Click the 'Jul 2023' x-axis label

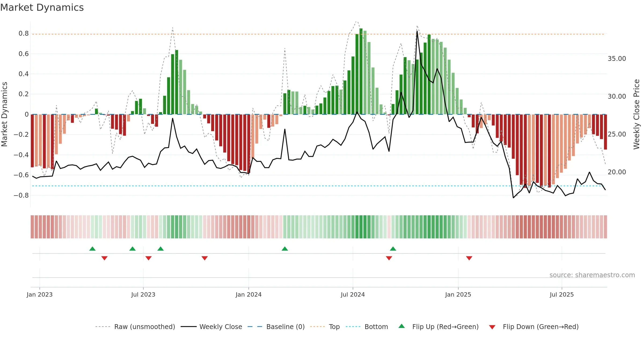pyautogui.click(x=143, y=294)
